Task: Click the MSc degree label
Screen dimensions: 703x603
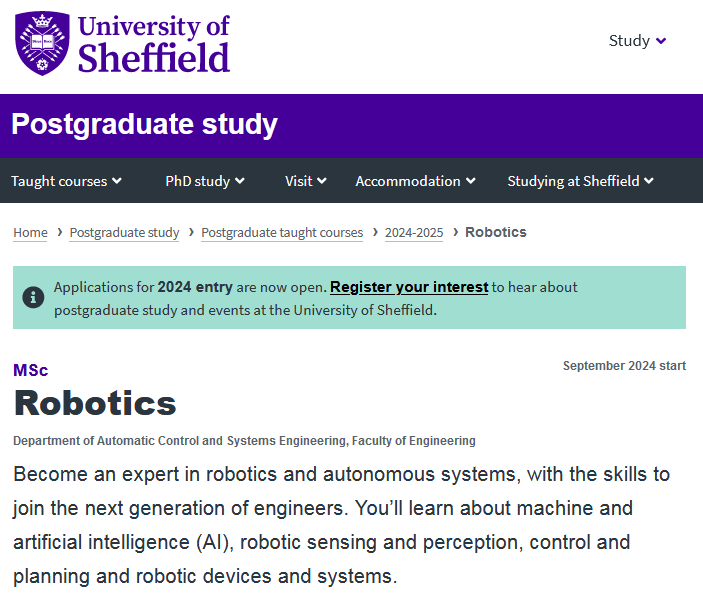Action: [30, 370]
